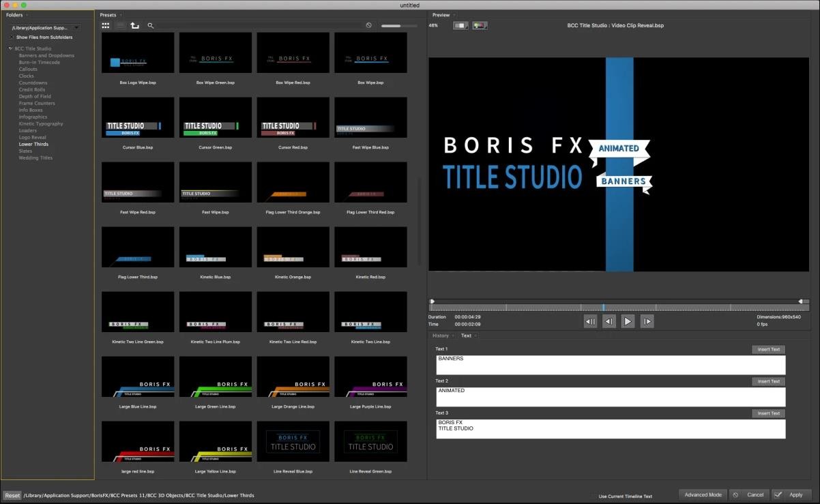
Task: Click the color channels icon in preview toolbar
Action: tap(480, 25)
